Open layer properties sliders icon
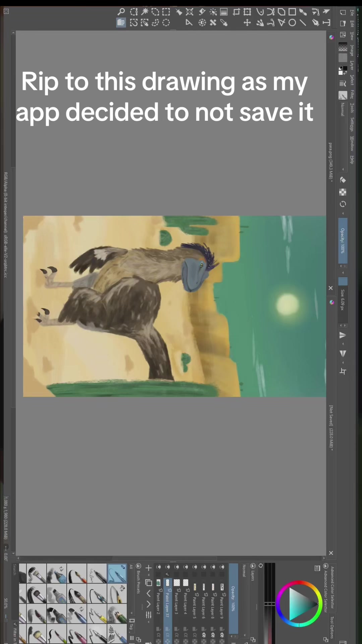The width and height of the screenshot is (362, 644). coord(148,615)
